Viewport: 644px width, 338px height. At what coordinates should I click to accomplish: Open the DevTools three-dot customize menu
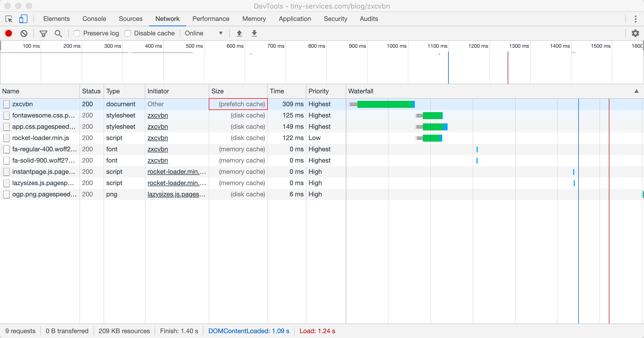(x=635, y=19)
